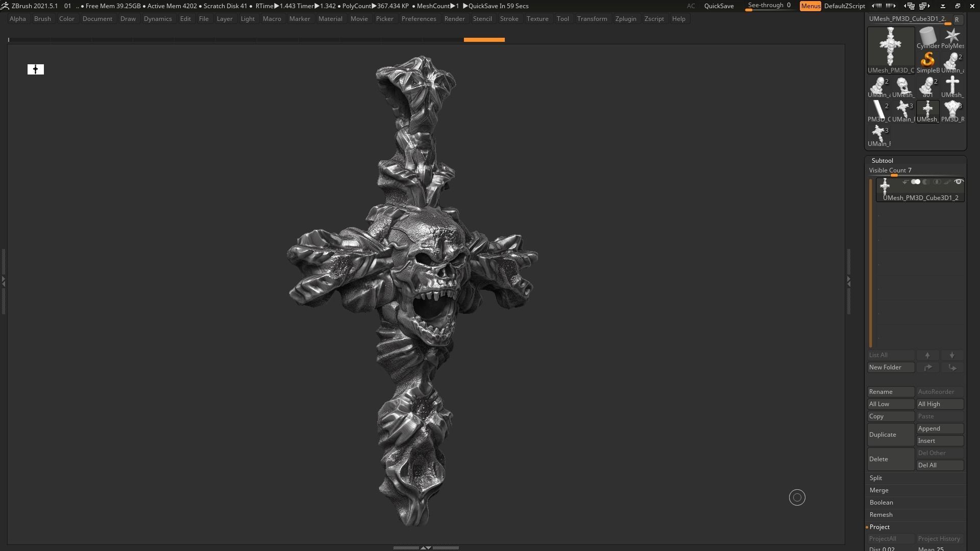The width and height of the screenshot is (980, 551).
Task: Click the QuickSave button
Action: coord(719,6)
